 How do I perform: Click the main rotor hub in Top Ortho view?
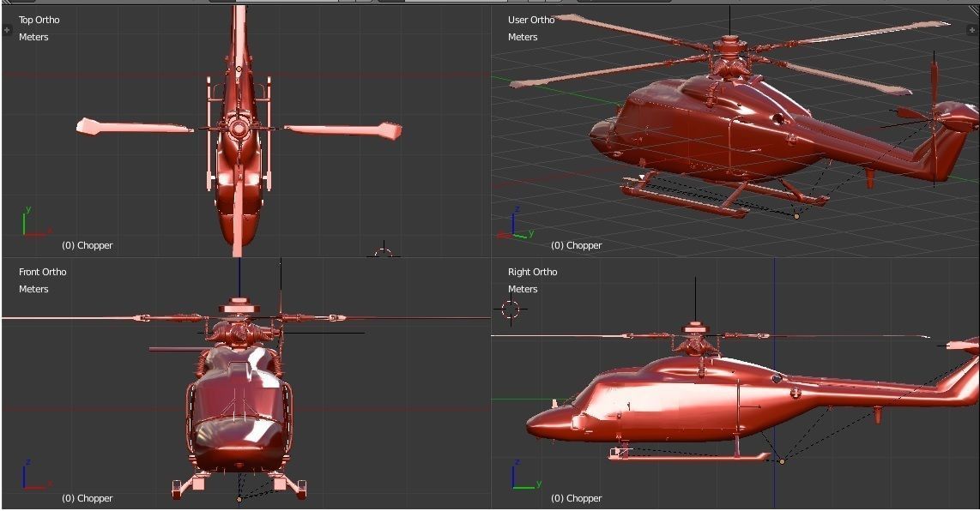[238, 128]
